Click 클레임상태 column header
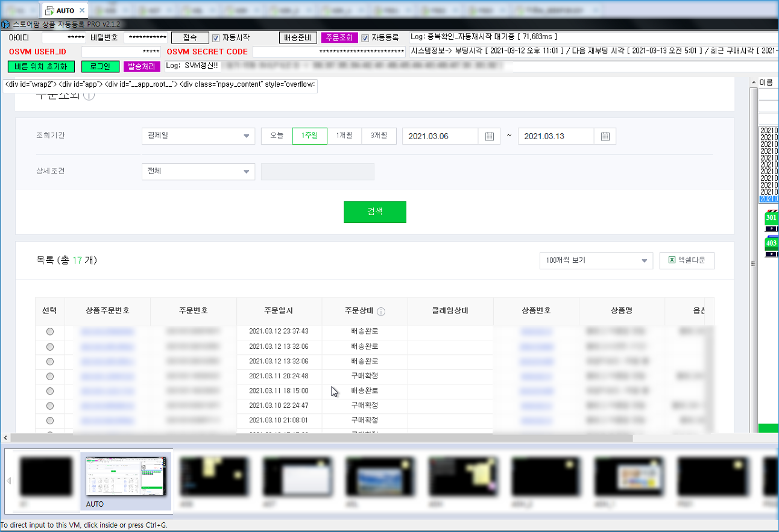The image size is (779, 532). 450,311
